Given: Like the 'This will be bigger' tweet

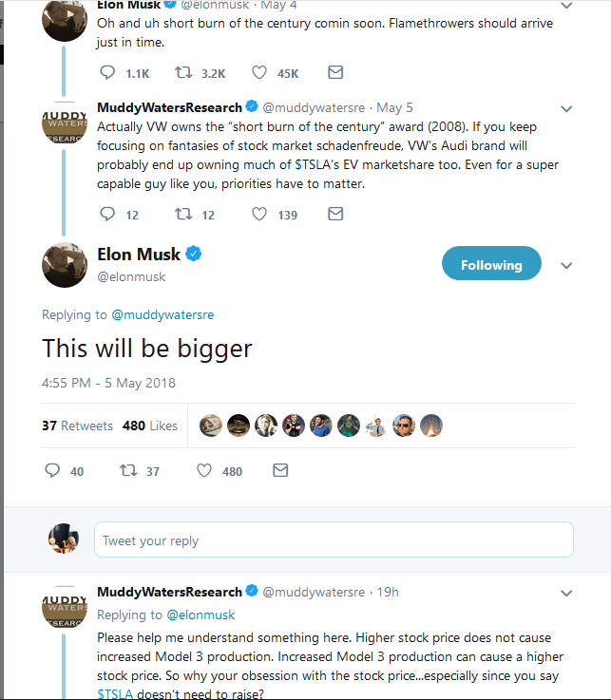Looking at the screenshot, I should tap(203, 470).
